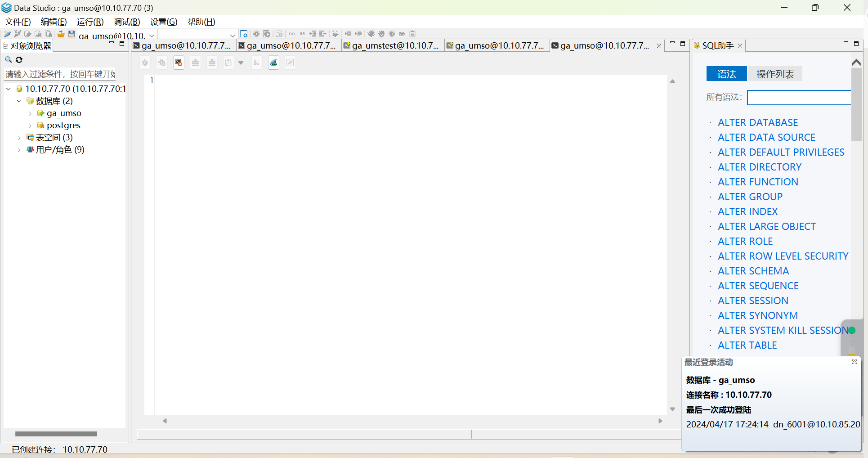This screenshot has width=868, height=458.
Task: Expand the postgres database node
Action: point(30,126)
